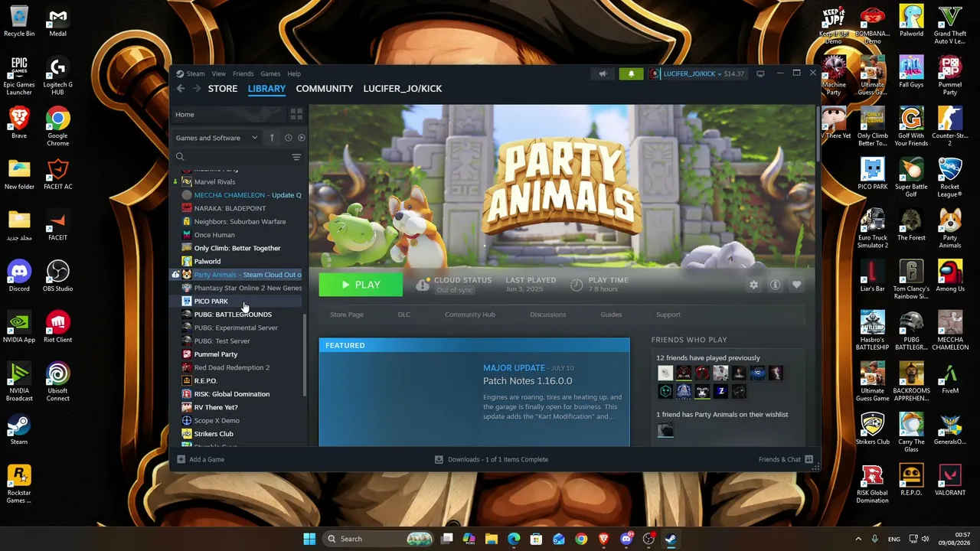This screenshot has height=551, width=980.
Task: Click the friend avatar under wishlist section
Action: [665, 430]
